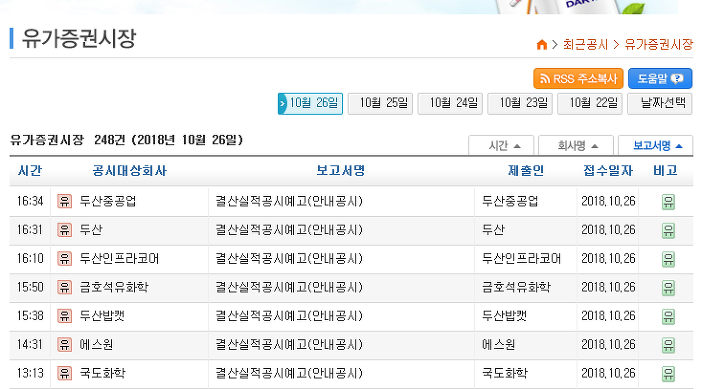Open 두산중공업 company link in list
Screen dimensions: 702x389
pos(108,201)
